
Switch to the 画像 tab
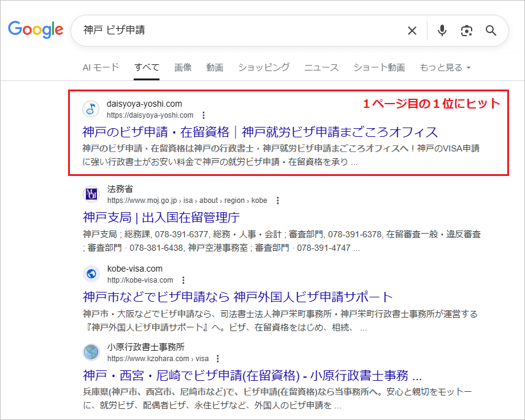[x=183, y=67]
